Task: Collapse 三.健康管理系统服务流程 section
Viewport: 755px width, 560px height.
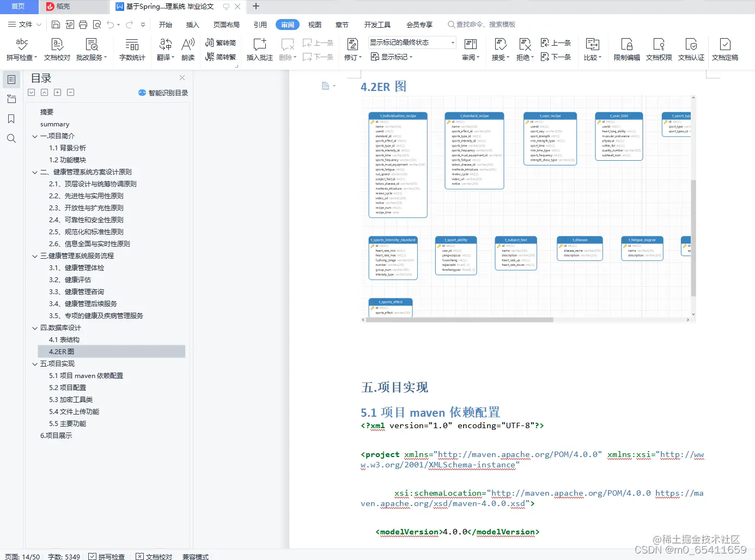Action: [35, 256]
